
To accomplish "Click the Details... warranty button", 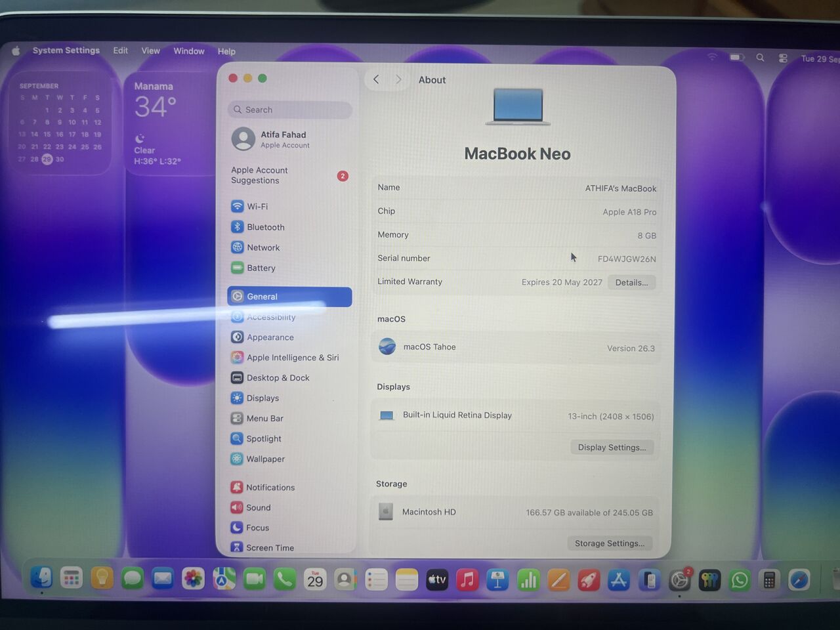I will point(631,282).
